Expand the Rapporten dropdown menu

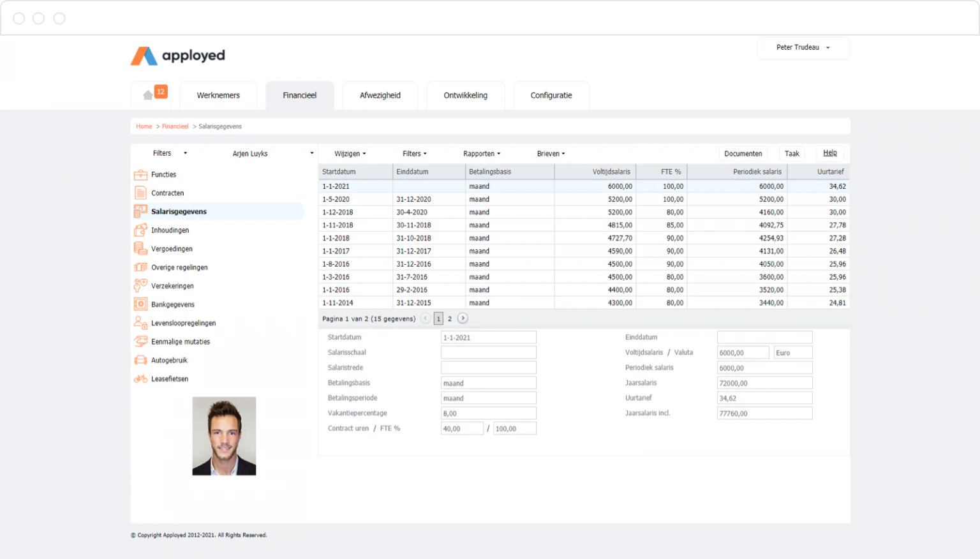pos(482,153)
